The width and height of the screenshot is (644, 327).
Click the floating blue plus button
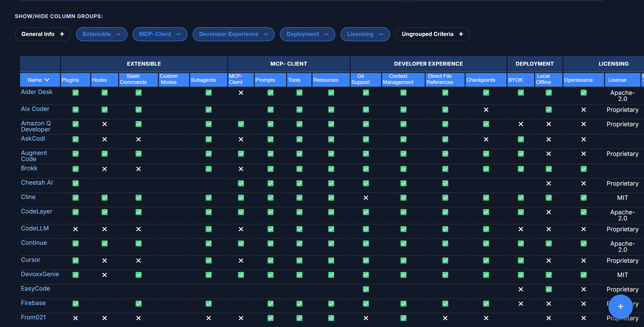coord(620,307)
